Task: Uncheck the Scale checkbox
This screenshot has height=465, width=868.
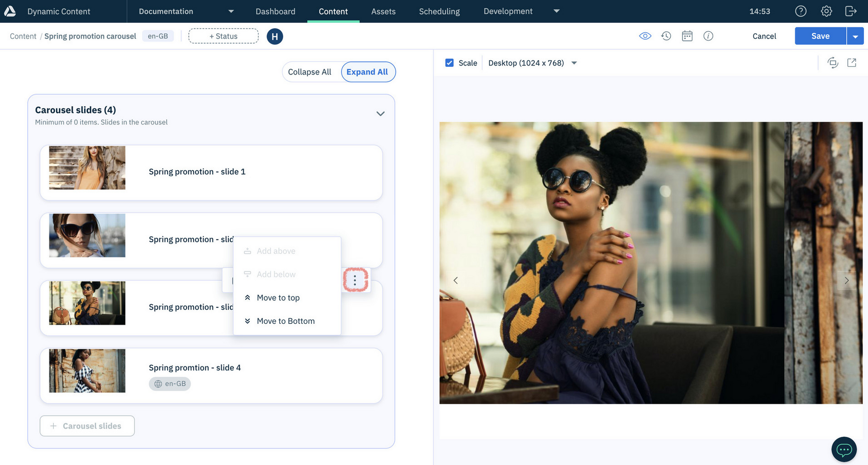Action: [449, 63]
